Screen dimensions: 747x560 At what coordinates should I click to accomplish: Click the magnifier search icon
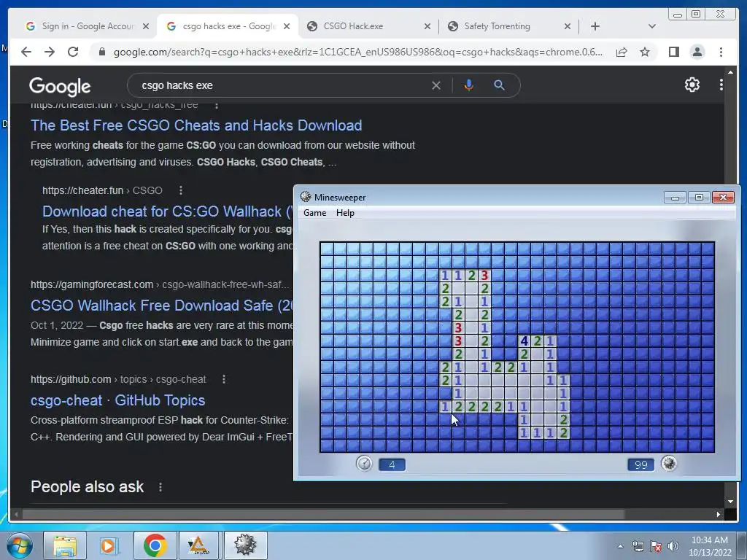pos(499,85)
